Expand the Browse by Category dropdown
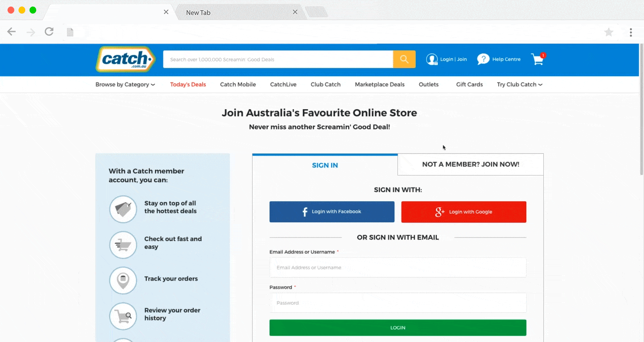 click(x=125, y=84)
